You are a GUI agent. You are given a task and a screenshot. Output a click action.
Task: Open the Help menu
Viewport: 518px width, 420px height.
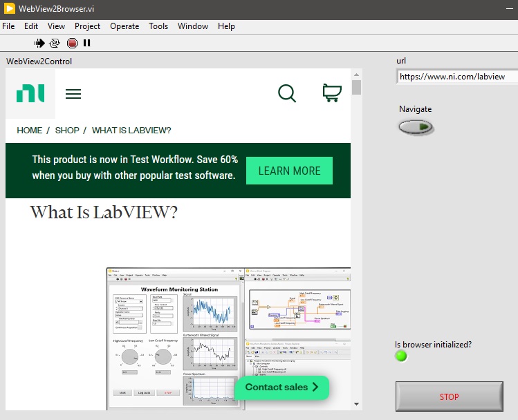(226, 26)
